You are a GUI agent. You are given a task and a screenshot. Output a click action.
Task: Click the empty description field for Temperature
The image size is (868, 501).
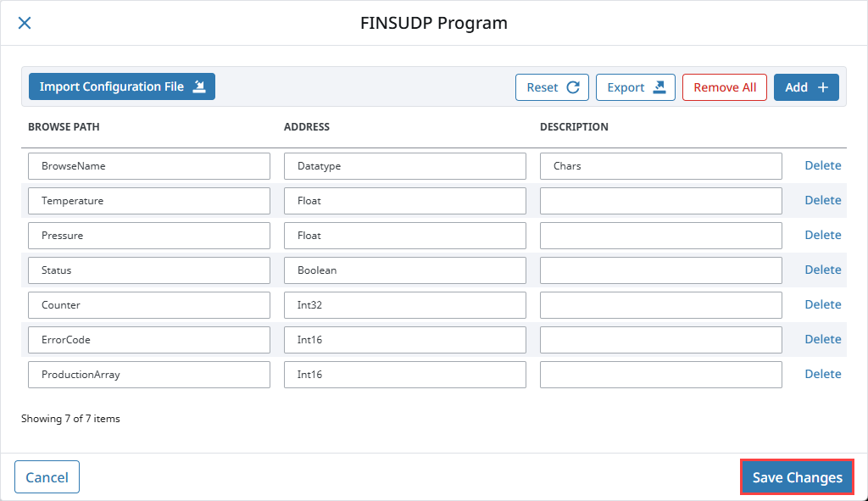point(661,201)
